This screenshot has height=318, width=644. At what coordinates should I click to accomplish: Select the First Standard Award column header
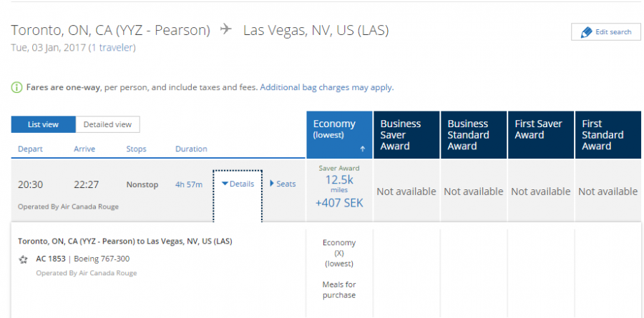pos(607,134)
